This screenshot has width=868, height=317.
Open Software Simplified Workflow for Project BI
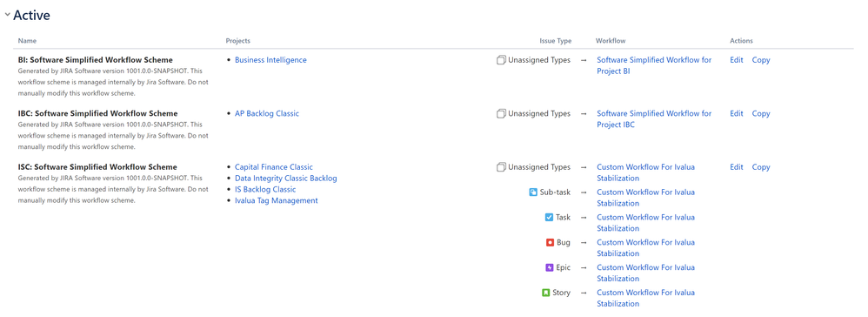[x=654, y=65]
